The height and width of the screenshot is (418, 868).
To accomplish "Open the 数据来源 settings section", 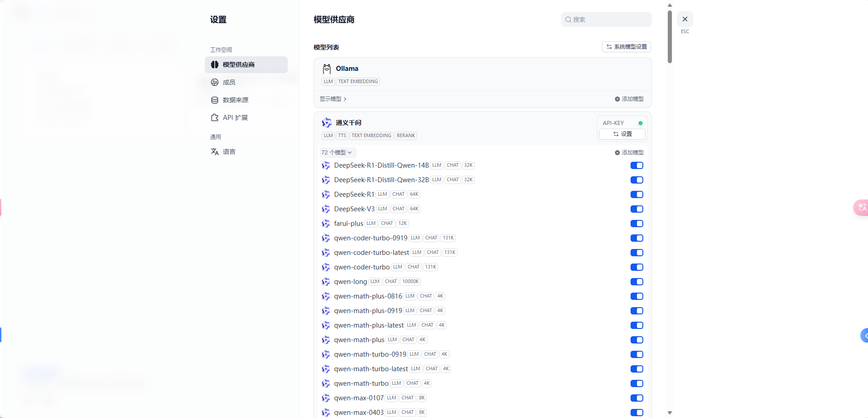I will coord(246,100).
